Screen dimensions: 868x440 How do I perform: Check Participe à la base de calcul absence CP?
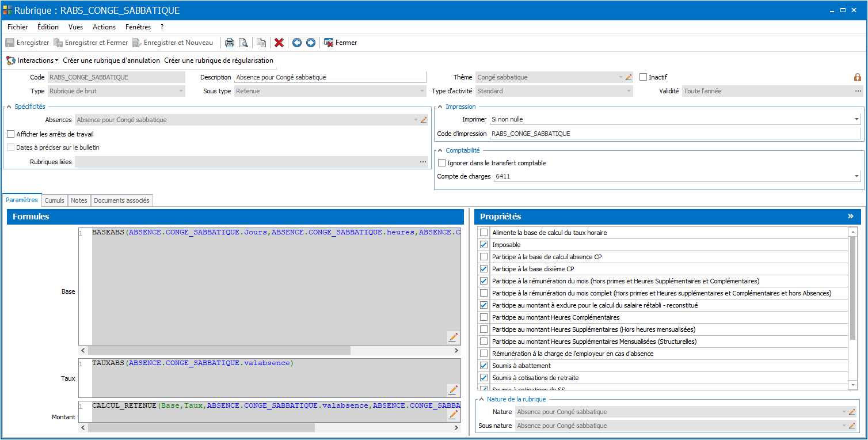coord(484,257)
